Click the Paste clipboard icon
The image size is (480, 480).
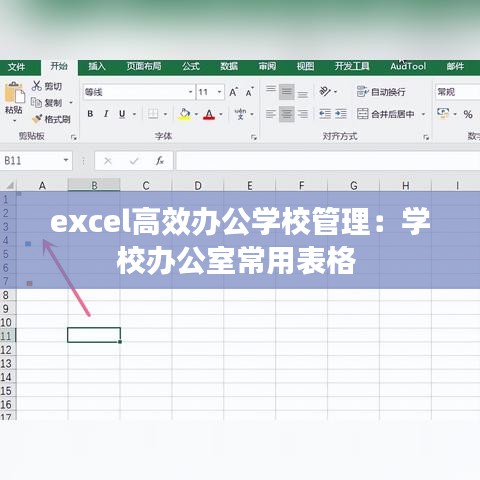click(x=14, y=92)
